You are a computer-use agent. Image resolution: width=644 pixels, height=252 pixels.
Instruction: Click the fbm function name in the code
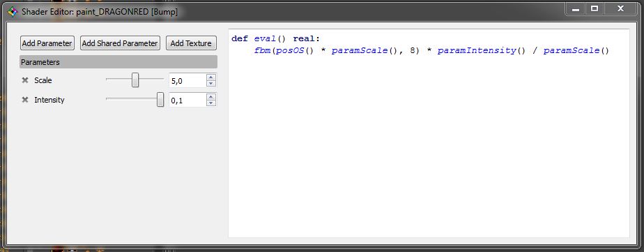[263, 50]
